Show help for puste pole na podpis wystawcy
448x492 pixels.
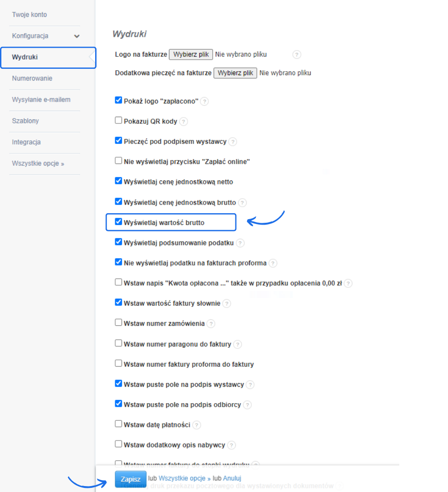pos(250,384)
